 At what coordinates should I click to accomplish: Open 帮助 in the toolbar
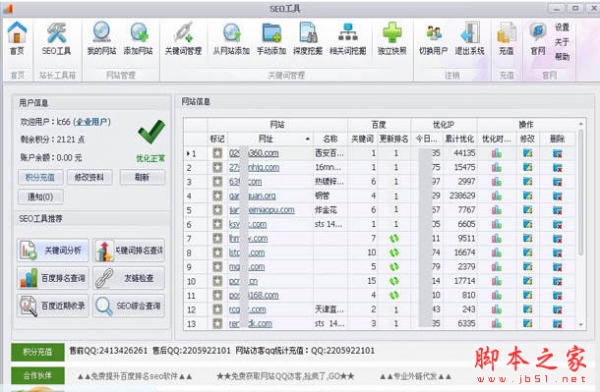pyautogui.click(x=562, y=57)
